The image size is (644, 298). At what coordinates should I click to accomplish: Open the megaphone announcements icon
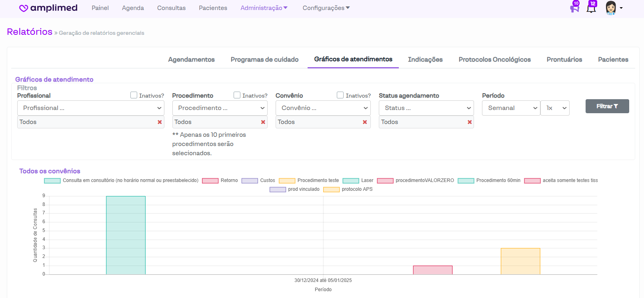[x=575, y=8]
